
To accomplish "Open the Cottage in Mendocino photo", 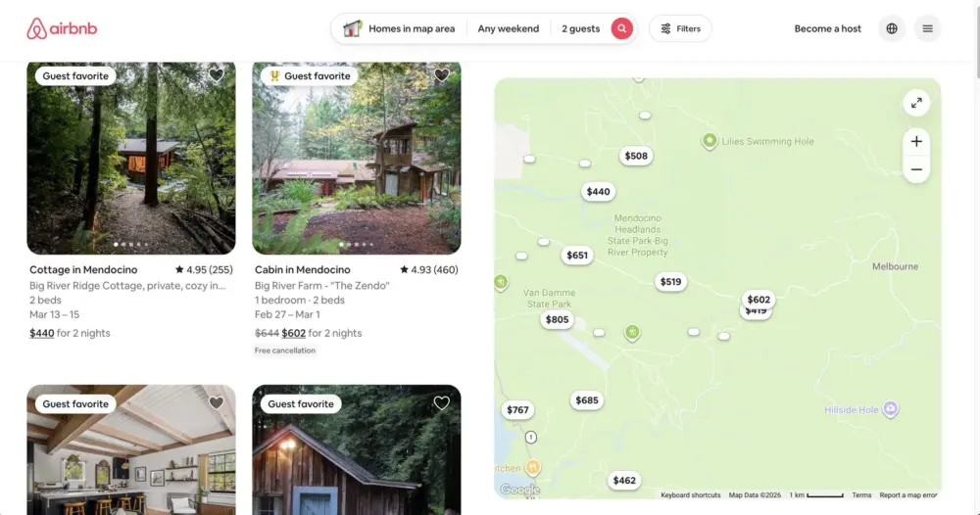I will click(131, 158).
